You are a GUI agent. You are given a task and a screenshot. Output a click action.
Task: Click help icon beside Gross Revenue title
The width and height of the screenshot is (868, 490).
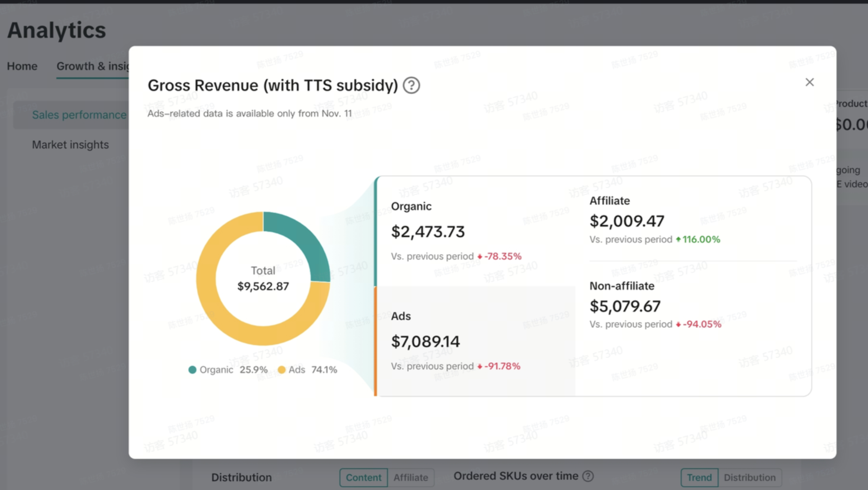coord(411,86)
